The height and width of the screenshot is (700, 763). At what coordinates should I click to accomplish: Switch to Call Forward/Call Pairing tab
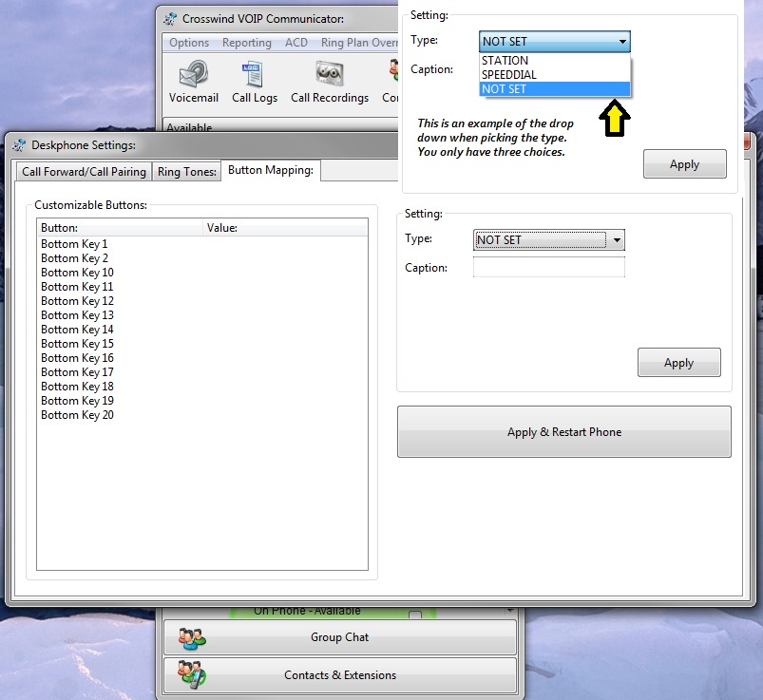point(85,172)
